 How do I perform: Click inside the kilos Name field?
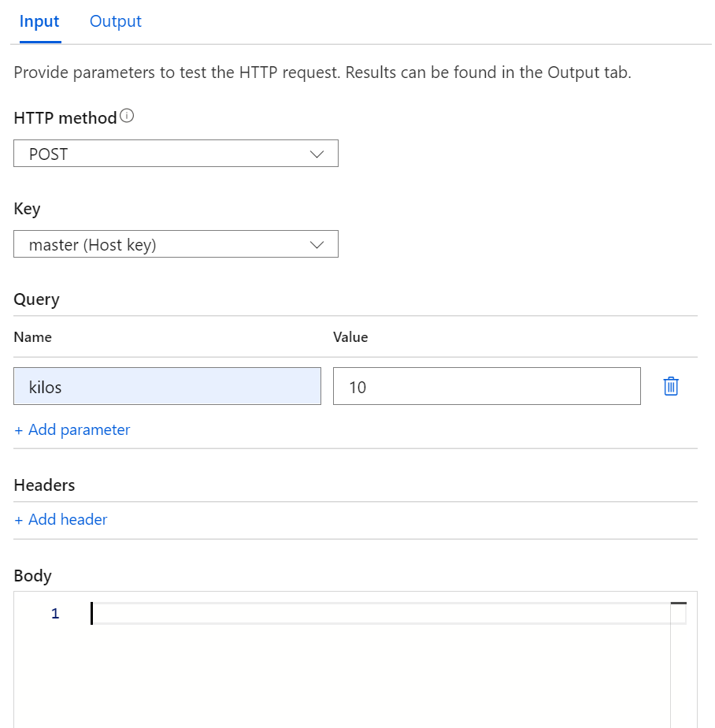(167, 386)
